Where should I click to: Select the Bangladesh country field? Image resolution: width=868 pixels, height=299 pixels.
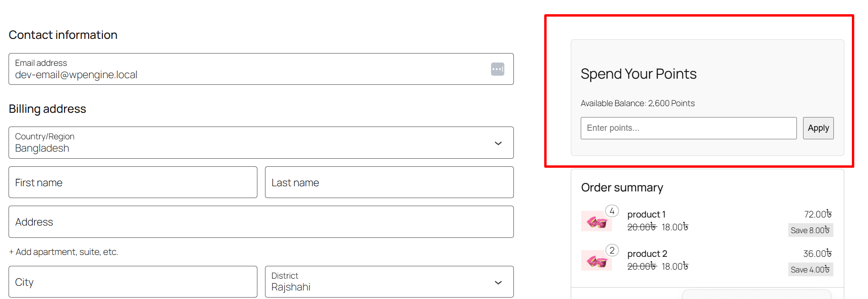(261, 143)
